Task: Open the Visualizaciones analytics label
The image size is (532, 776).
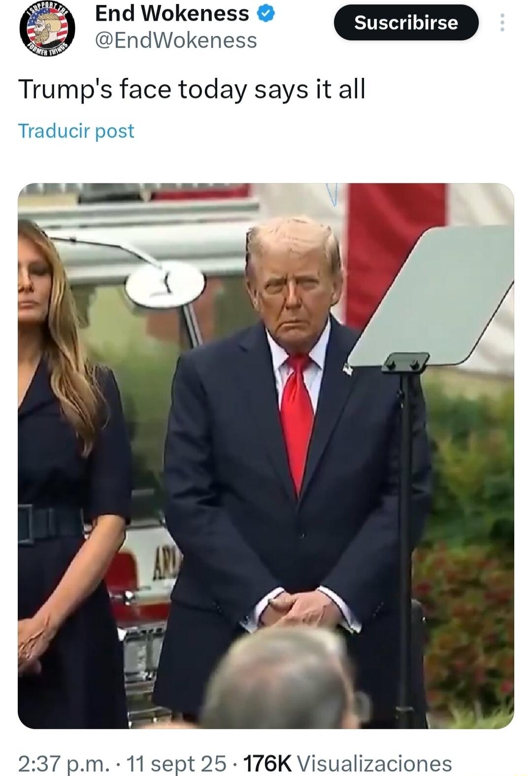Action: (x=375, y=763)
